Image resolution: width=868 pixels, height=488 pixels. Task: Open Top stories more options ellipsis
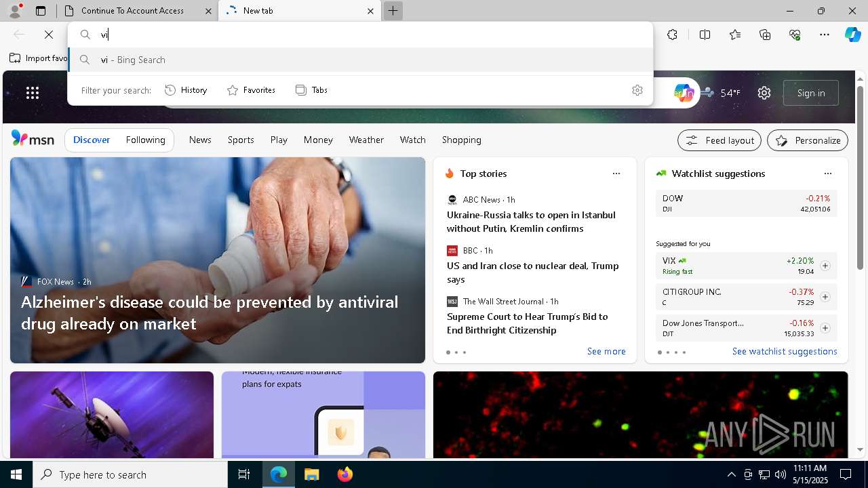click(616, 174)
